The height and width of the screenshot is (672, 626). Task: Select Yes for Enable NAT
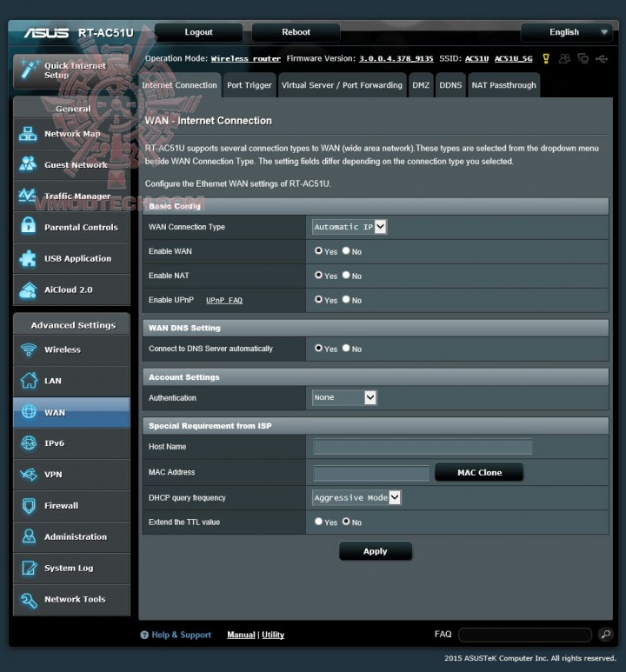click(x=318, y=275)
